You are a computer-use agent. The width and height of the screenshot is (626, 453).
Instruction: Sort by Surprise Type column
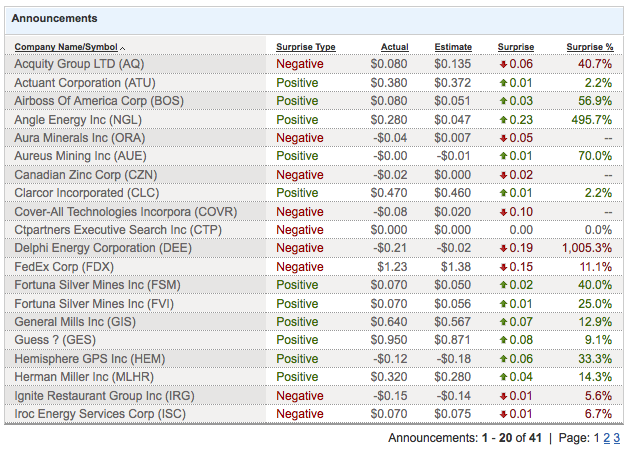(306, 47)
